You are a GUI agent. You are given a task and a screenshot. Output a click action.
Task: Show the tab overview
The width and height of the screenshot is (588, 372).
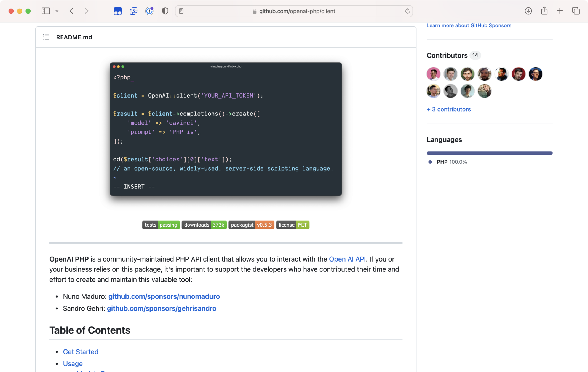tap(576, 11)
